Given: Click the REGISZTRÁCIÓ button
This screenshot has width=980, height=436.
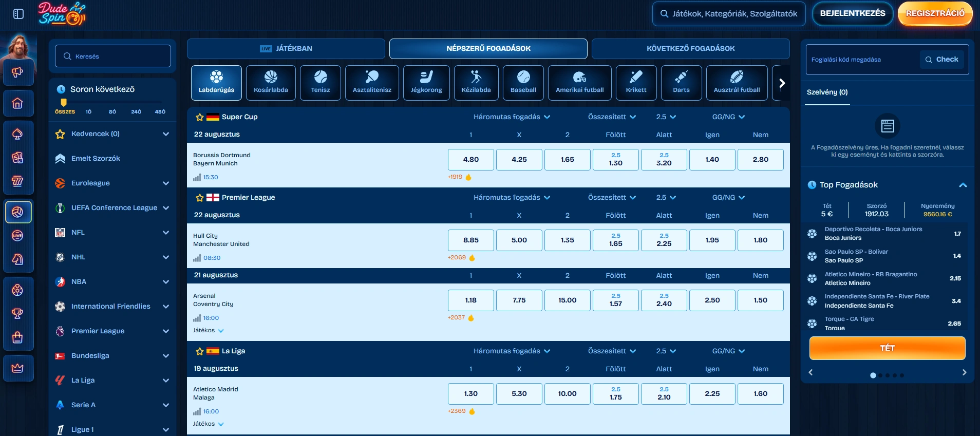Looking at the screenshot, I should tap(935, 14).
